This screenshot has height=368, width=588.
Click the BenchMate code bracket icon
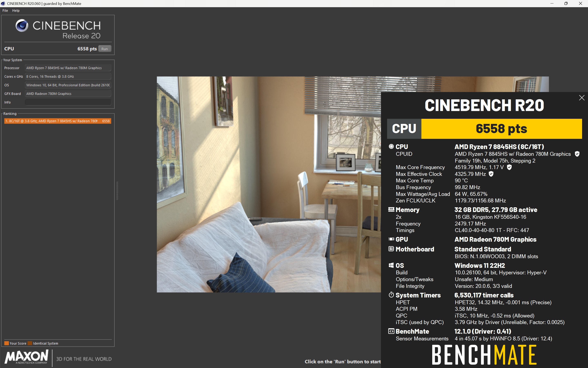(391, 331)
